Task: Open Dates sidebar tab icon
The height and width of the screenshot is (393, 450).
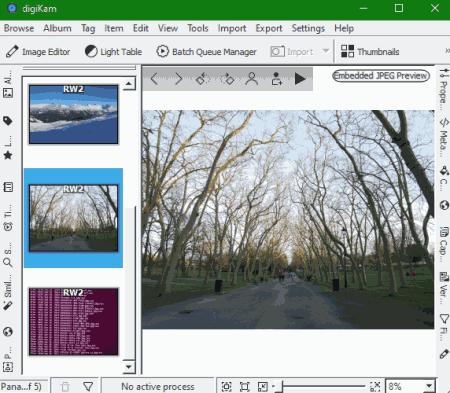Action: (8, 187)
